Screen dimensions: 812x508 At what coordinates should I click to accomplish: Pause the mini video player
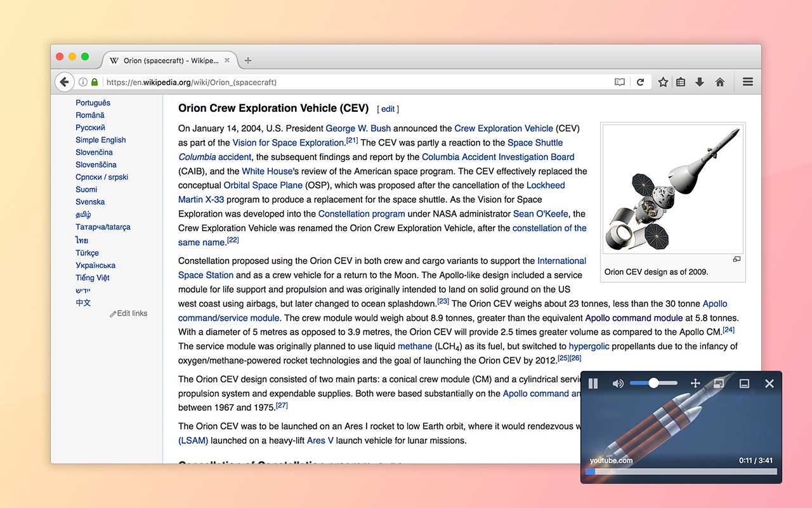coord(593,384)
